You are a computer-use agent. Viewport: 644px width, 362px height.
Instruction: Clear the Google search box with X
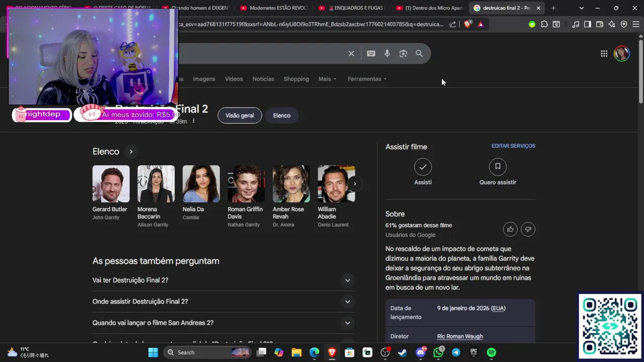coord(351,53)
